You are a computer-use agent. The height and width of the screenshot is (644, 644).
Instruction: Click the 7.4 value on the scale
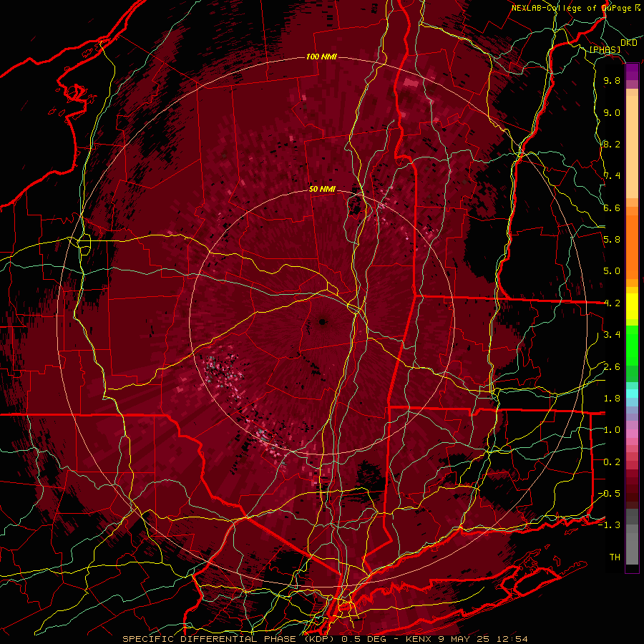(x=612, y=176)
